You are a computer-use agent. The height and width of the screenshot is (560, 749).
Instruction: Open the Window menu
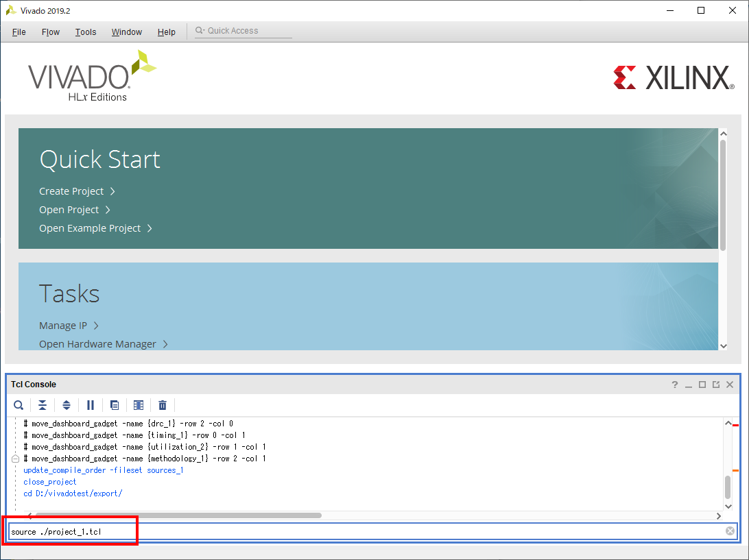(127, 32)
